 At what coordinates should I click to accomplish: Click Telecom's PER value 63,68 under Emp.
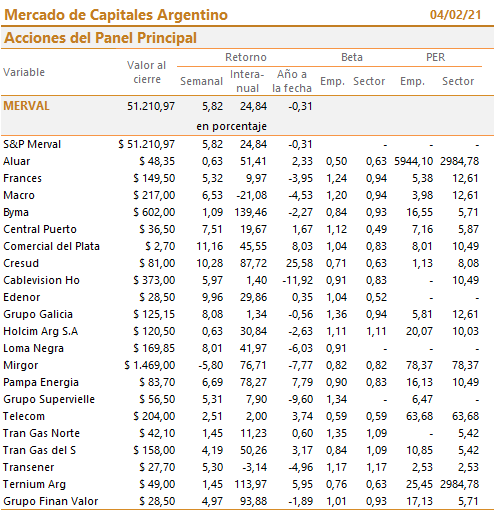[419, 416]
